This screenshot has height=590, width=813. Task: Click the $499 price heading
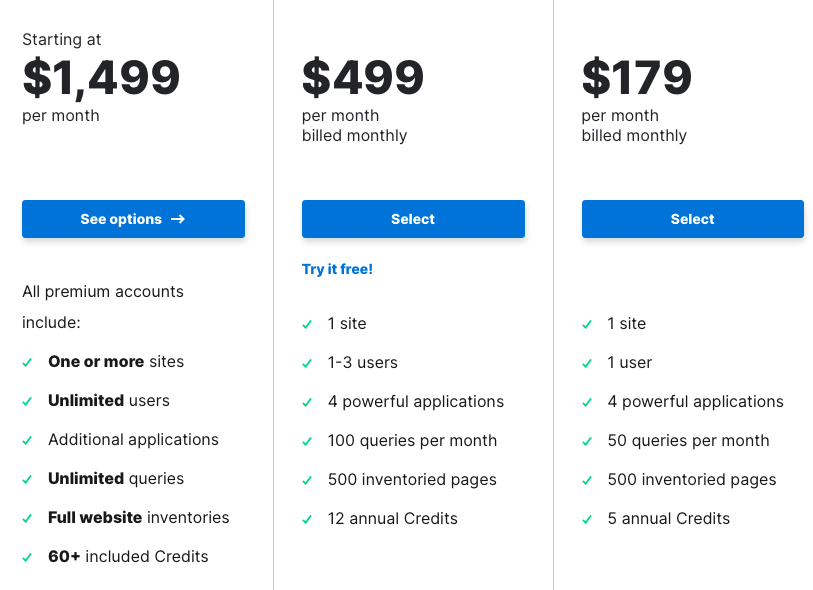[363, 78]
